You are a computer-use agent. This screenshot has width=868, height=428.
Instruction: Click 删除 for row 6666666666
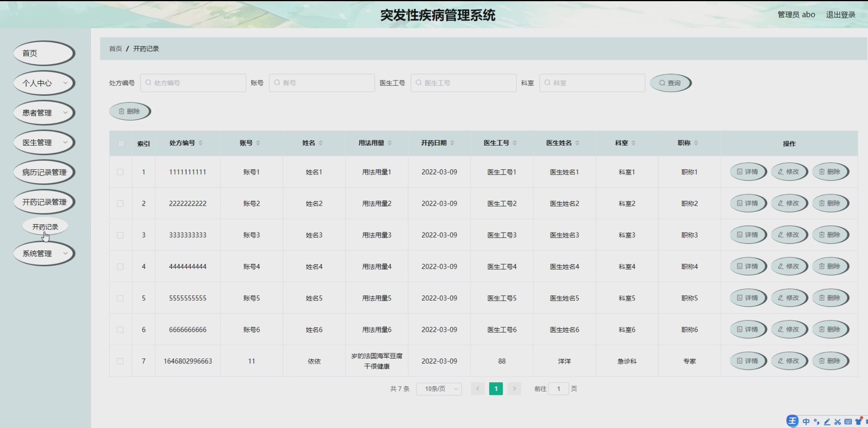tap(830, 330)
